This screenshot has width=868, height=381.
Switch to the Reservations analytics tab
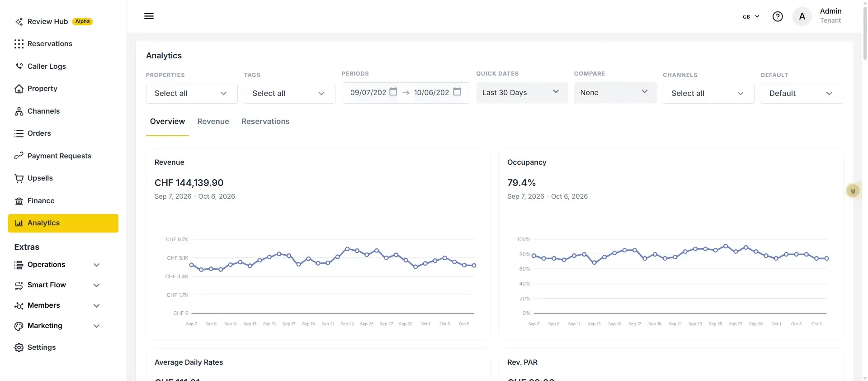[265, 122]
